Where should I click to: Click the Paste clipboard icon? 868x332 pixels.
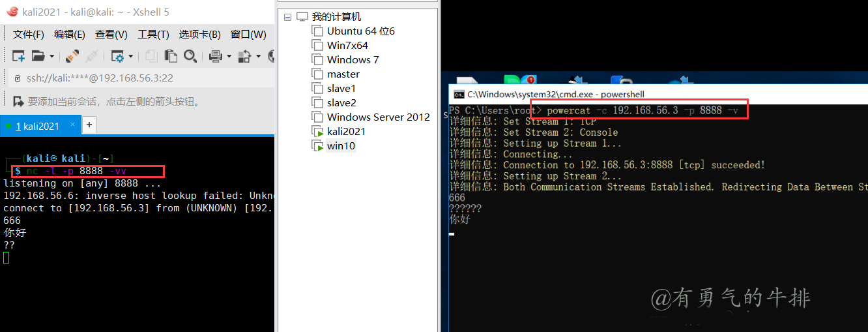[171, 56]
